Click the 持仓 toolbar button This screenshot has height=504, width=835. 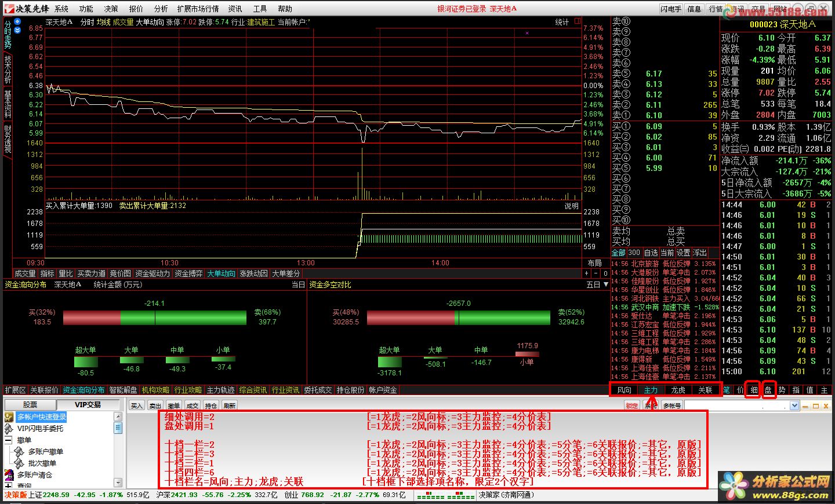point(211,406)
